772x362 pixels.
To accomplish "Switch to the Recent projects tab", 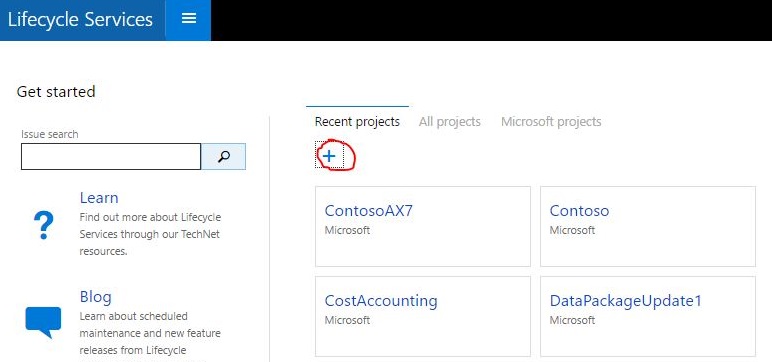I will pyautogui.click(x=357, y=122).
